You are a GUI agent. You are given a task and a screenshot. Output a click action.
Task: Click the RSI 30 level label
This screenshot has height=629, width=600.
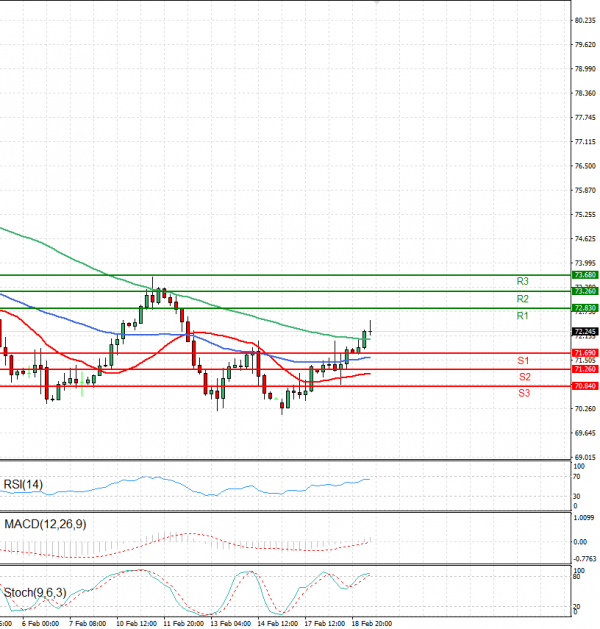576,497
